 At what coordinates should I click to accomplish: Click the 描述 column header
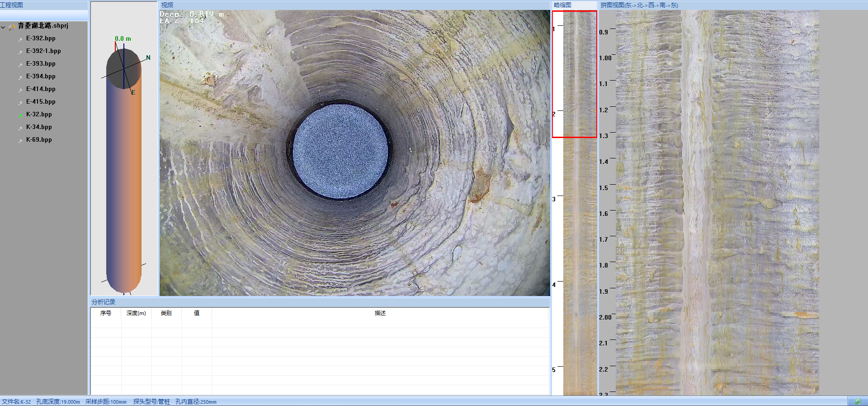tap(380, 313)
